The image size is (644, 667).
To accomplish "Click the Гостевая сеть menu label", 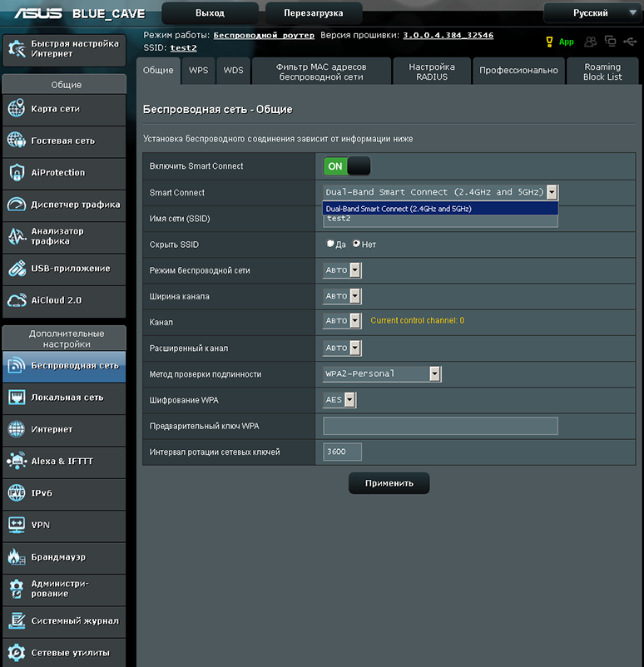I will pos(63,141).
